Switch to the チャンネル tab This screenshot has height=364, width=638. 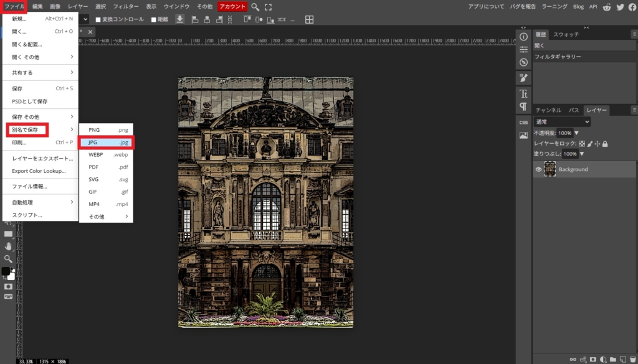click(x=548, y=110)
